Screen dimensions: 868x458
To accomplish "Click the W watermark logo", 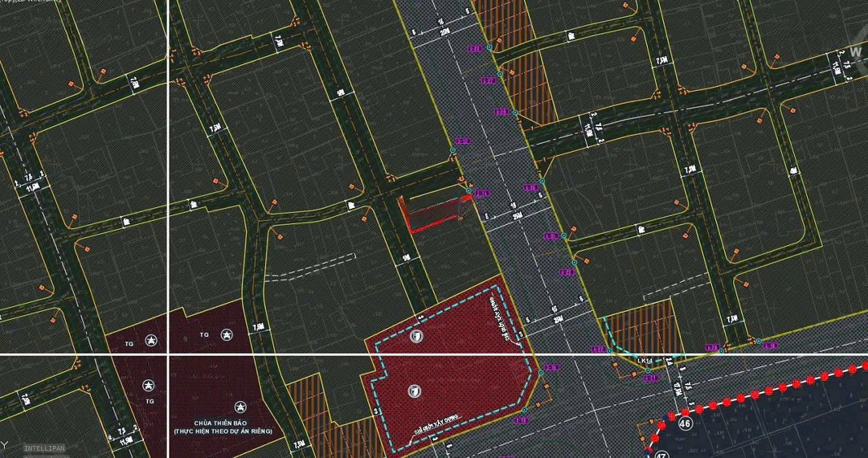I will (855, 52).
